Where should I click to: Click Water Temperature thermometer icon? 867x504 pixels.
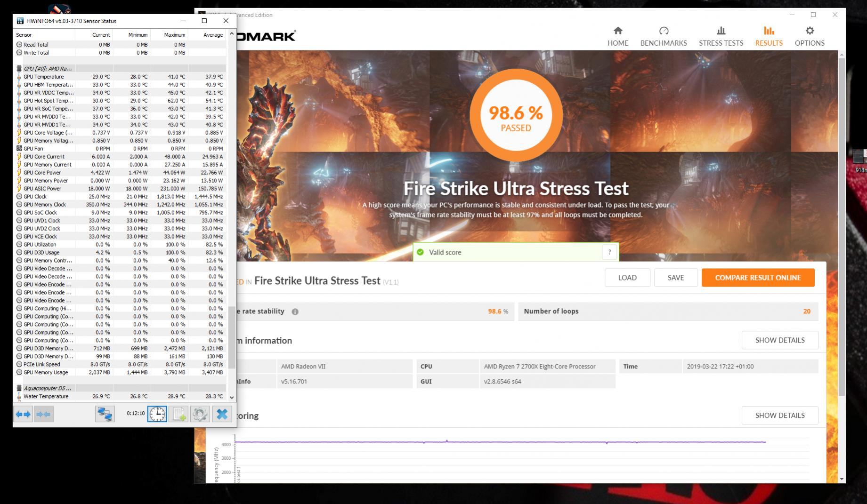tap(19, 396)
